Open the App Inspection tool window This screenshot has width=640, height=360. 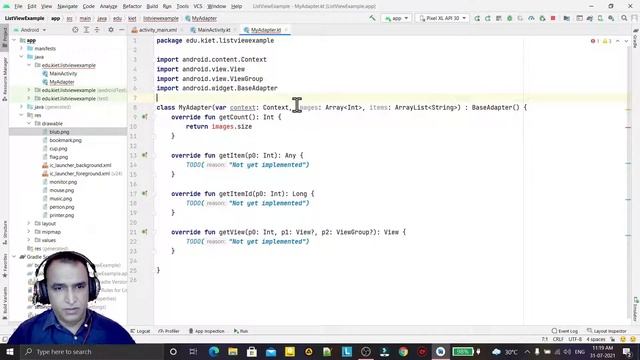click(x=207, y=331)
